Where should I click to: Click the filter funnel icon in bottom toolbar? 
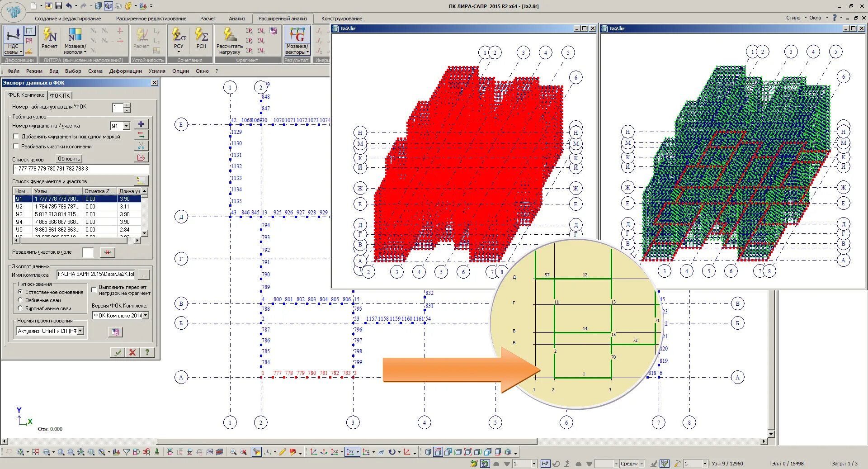pos(127,452)
